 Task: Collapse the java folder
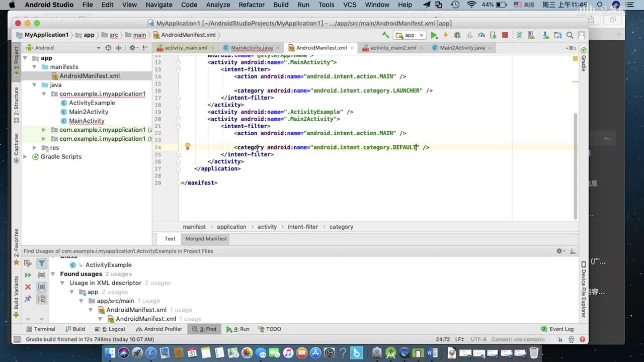point(34,85)
